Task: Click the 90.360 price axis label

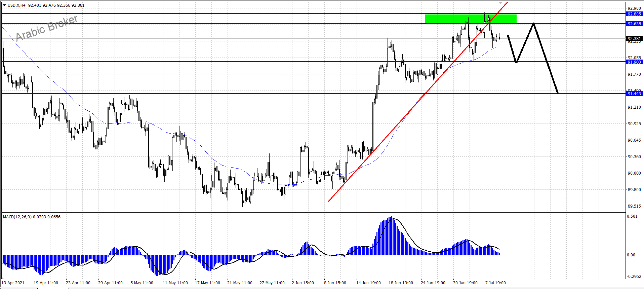Action: (634, 157)
